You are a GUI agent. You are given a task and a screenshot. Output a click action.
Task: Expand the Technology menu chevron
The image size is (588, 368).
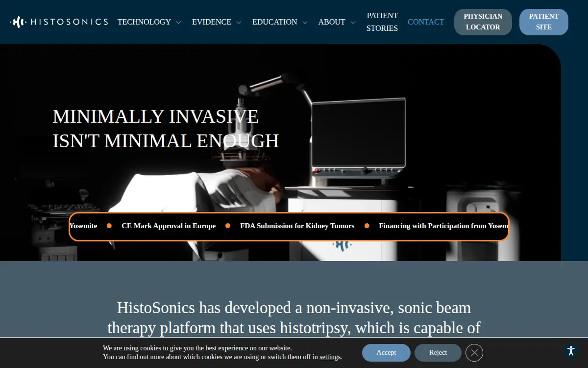(x=178, y=22)
